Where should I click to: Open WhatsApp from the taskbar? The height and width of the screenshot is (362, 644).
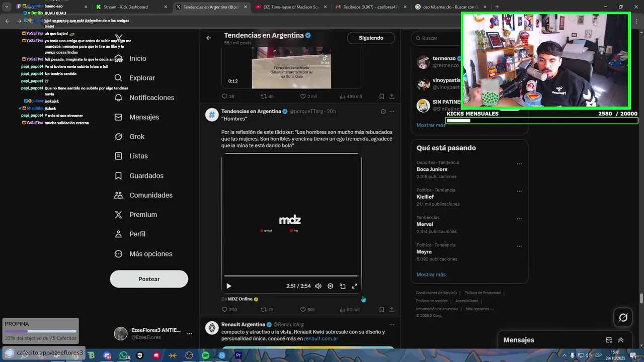pyautogui.click(x=124, y=355)
